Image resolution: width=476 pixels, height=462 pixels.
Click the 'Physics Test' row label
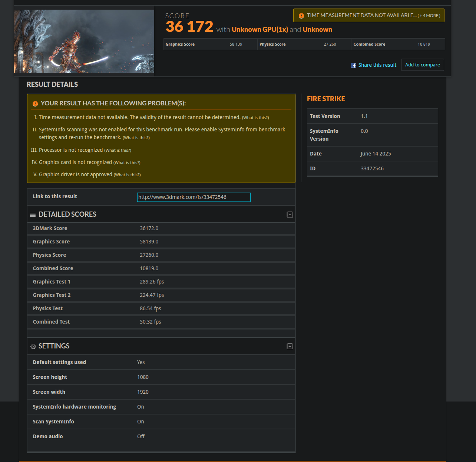click(x=47, y=308)
